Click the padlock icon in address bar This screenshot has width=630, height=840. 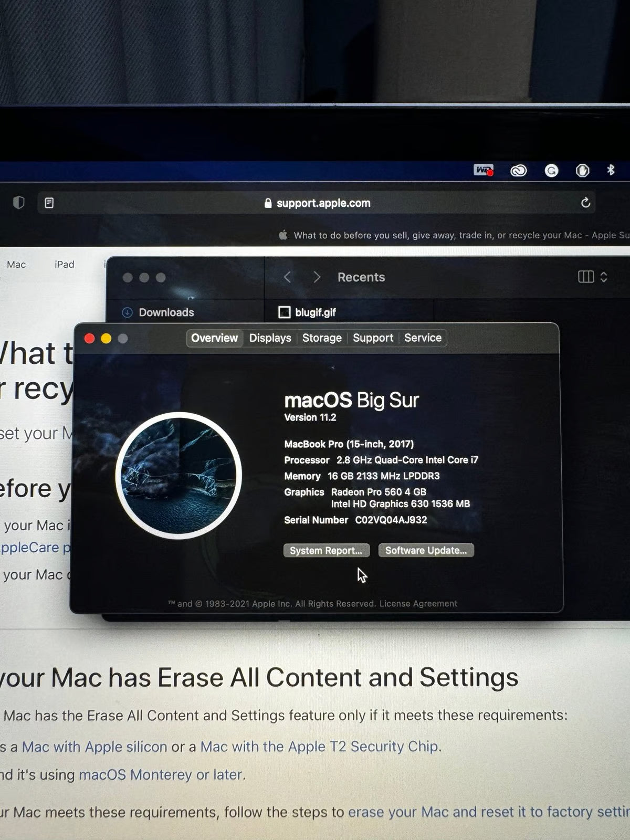click(x=268, y=203)
